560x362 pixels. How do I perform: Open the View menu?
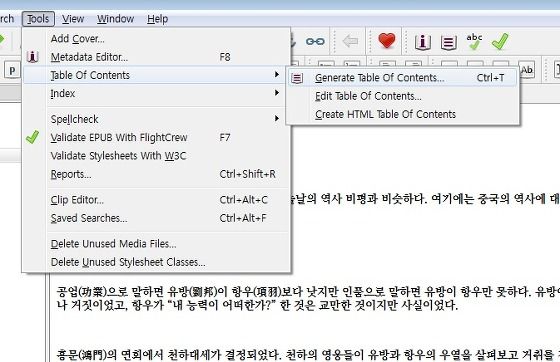point(73,19)
